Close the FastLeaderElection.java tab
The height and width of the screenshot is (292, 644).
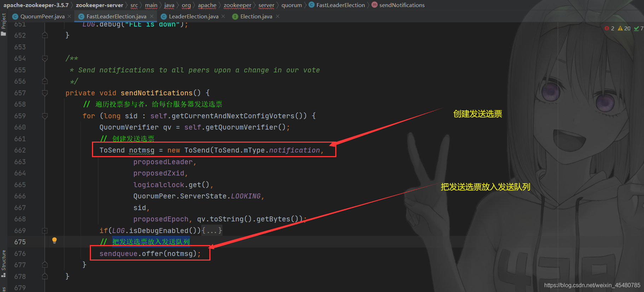pos(152,16)
